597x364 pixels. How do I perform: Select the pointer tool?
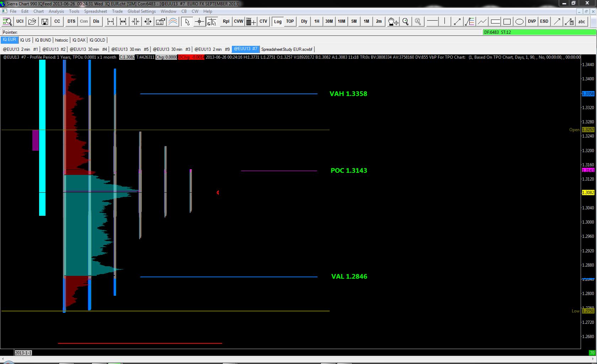point(187,21)
